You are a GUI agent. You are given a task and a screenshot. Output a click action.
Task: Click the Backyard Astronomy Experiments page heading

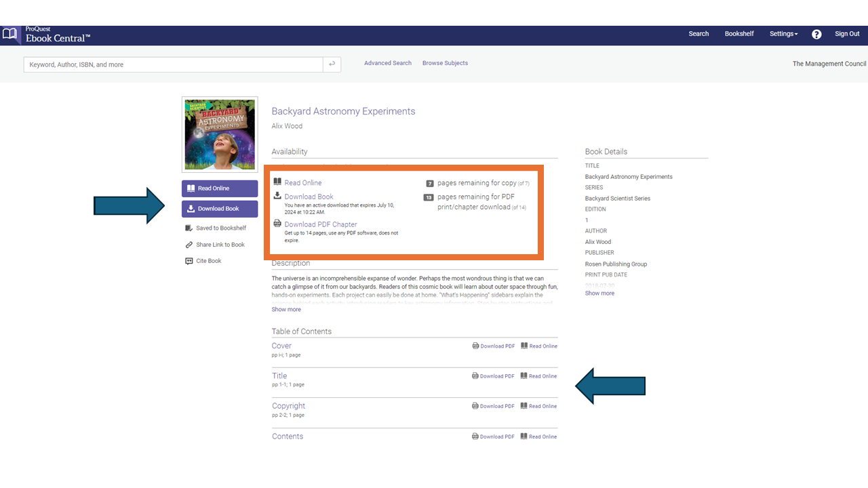343,111
